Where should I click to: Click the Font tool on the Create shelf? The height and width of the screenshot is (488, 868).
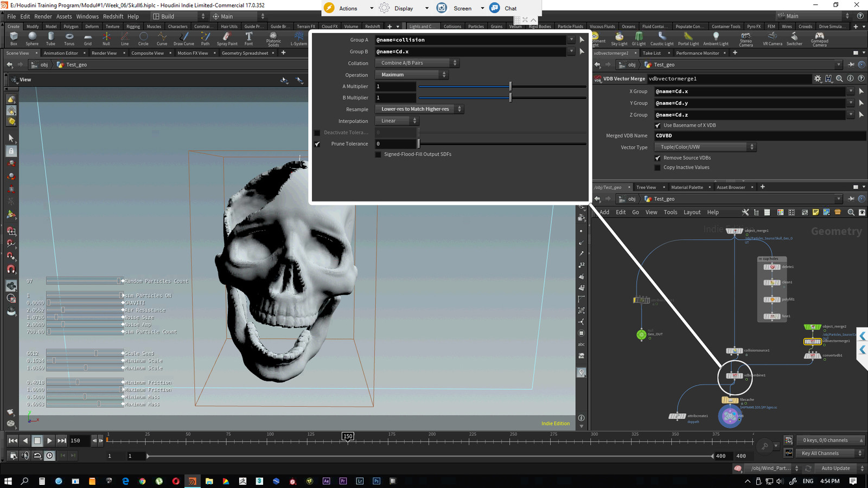coord(248,37)
